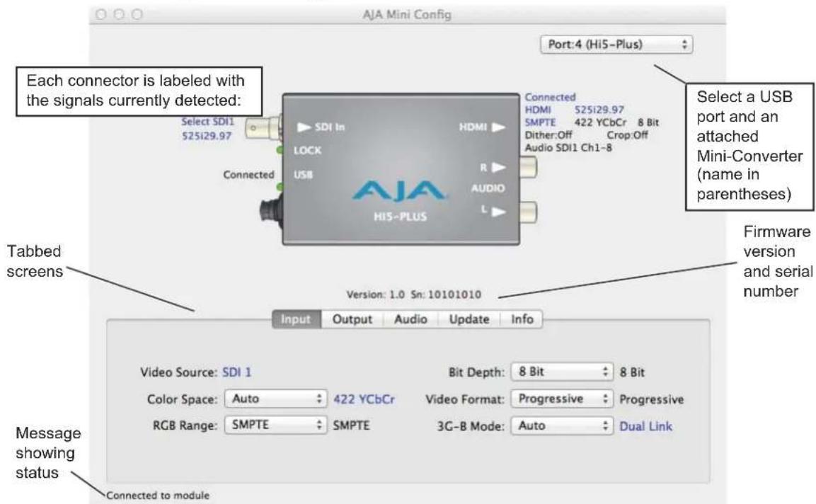Open the Port:4 (Hi5-Plus) dropdown
Screen dimensions: 816x504
click(616, 45)
